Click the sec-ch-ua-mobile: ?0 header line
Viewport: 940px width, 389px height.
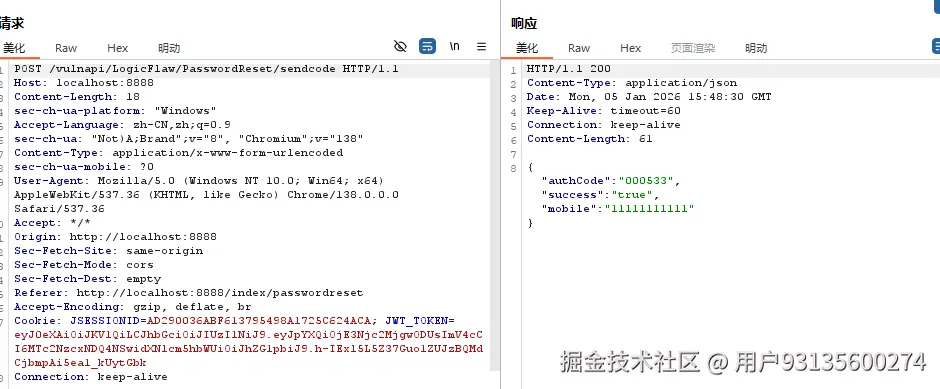click(84, 167)
